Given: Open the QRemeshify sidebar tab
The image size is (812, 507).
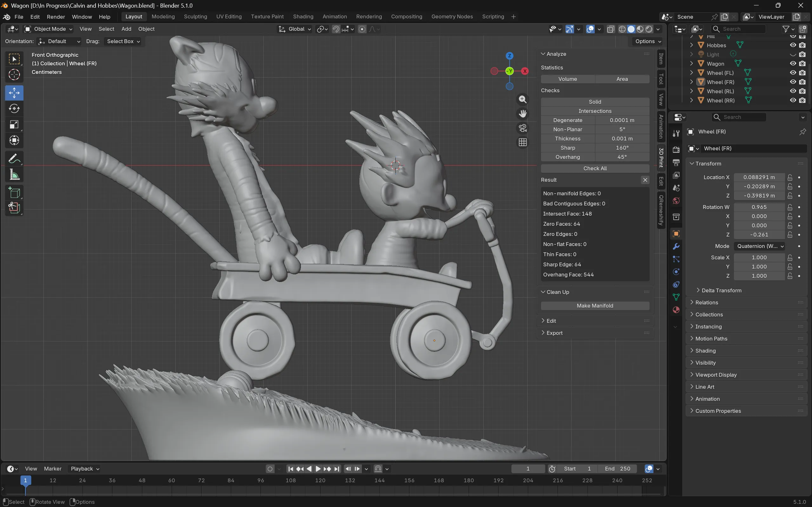Looking at the screenshot, I should 661,210.
